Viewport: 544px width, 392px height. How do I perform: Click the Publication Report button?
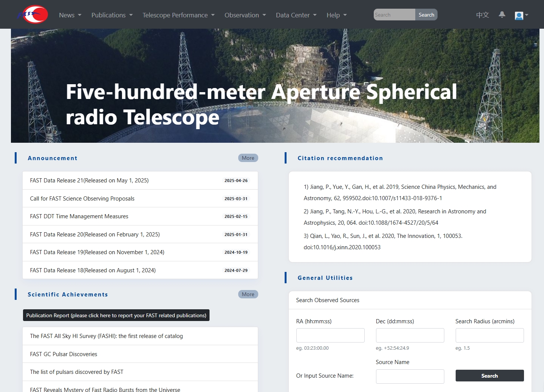pos(116,315)
